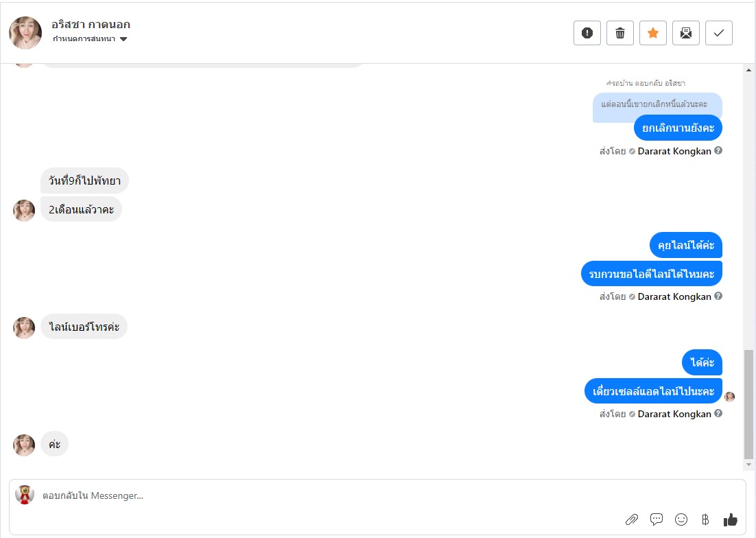Click help icon beside last Dararat Kongkan
756x538 pixels.
pos(718,414)
